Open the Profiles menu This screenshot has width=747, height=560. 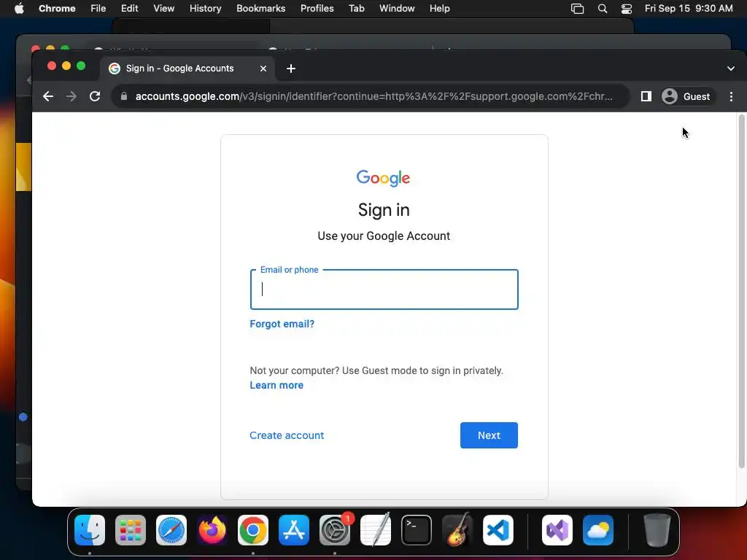(x=317, y=9)
